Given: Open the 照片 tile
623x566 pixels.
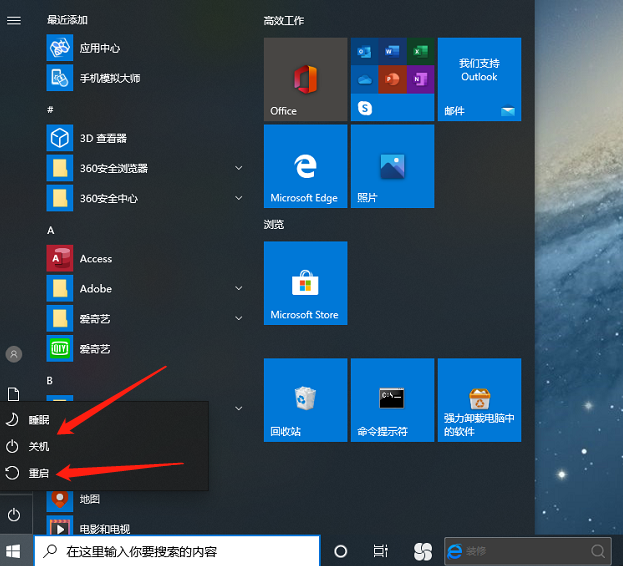Looking at the screenshot, I should click(x=393, y=166).
